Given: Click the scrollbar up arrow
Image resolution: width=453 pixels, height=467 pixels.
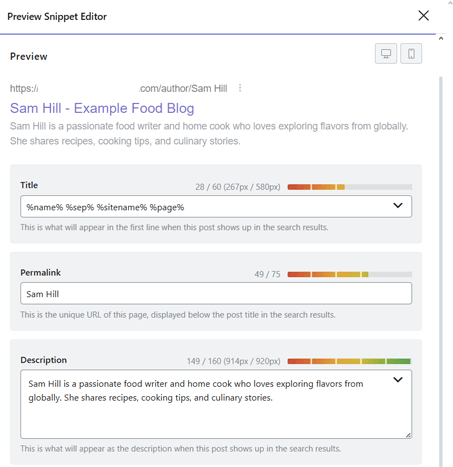Looking at the screenshot, I should [441, 38].
